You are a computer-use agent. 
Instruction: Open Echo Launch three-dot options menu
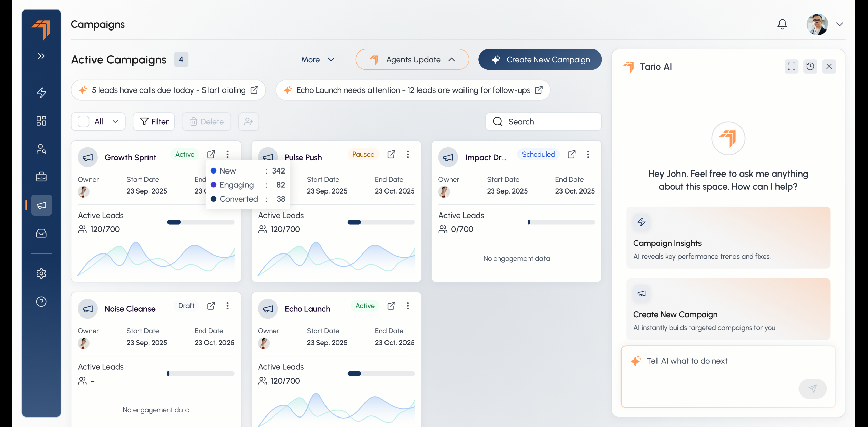(408, 306)
